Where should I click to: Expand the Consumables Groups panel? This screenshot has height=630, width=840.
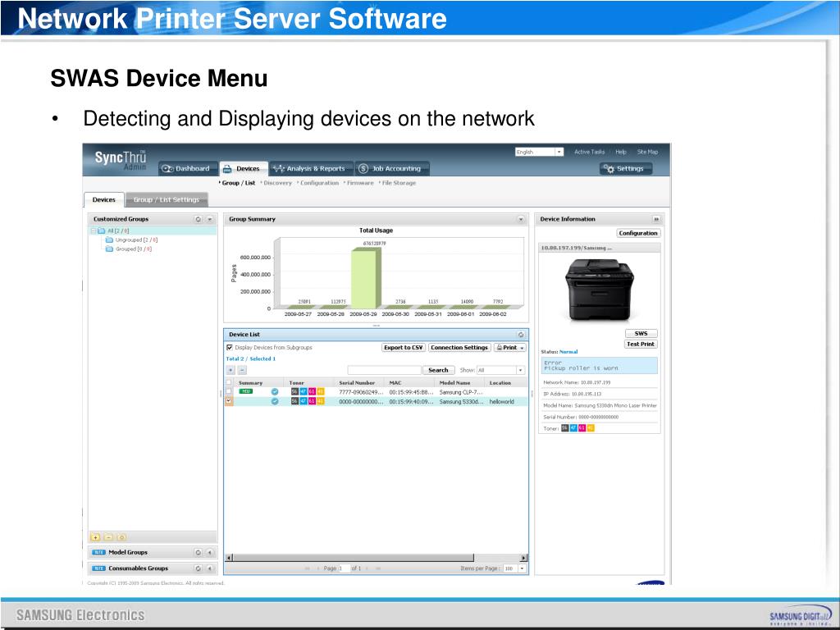click(210, 568)
